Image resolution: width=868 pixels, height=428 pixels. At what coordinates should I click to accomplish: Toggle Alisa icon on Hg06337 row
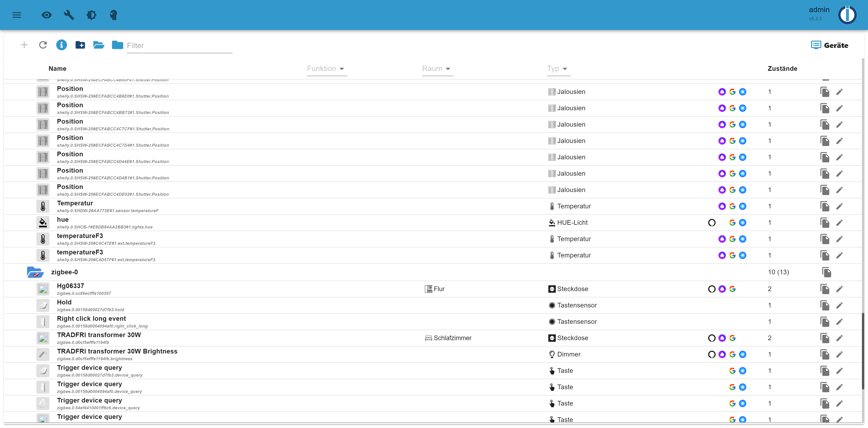(x=722, y=289)
